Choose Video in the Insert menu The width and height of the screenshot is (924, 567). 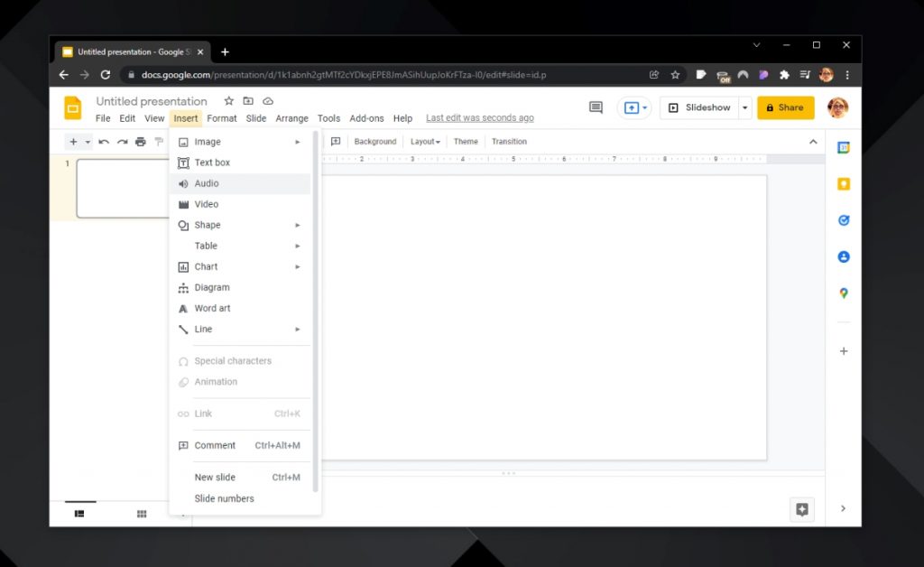click(240, 205)
